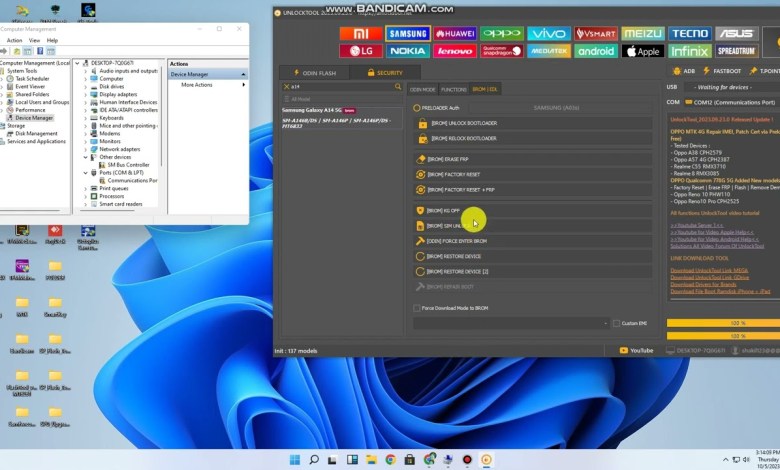Select the Nokia brand logo
The width and height of the screenshot is (780, 470).
coord(408,51)
